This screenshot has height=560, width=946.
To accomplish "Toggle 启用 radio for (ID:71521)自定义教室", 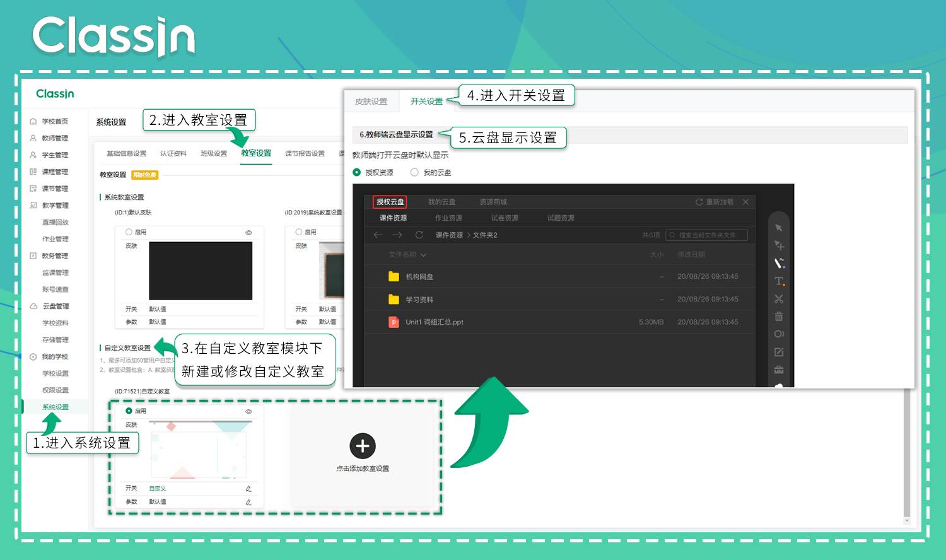I will 129,411.
